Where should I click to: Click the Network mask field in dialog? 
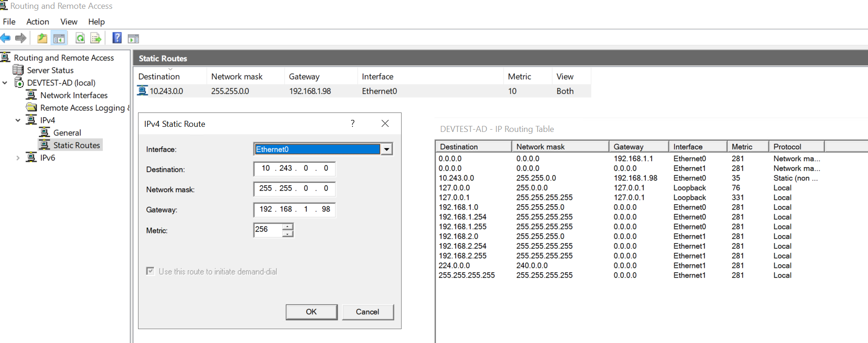pos(294,188)
